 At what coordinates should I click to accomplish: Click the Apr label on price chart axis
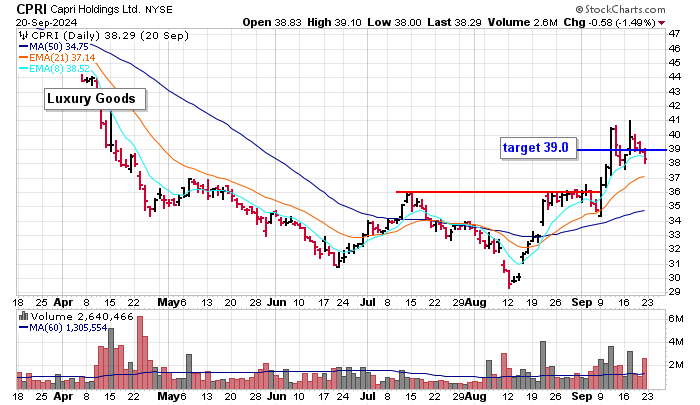click(63, 302)
